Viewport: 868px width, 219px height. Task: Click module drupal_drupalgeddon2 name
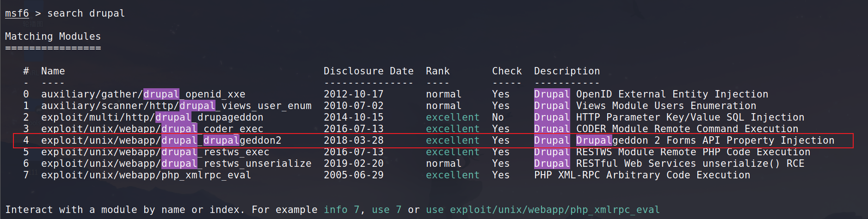point(161,140)
